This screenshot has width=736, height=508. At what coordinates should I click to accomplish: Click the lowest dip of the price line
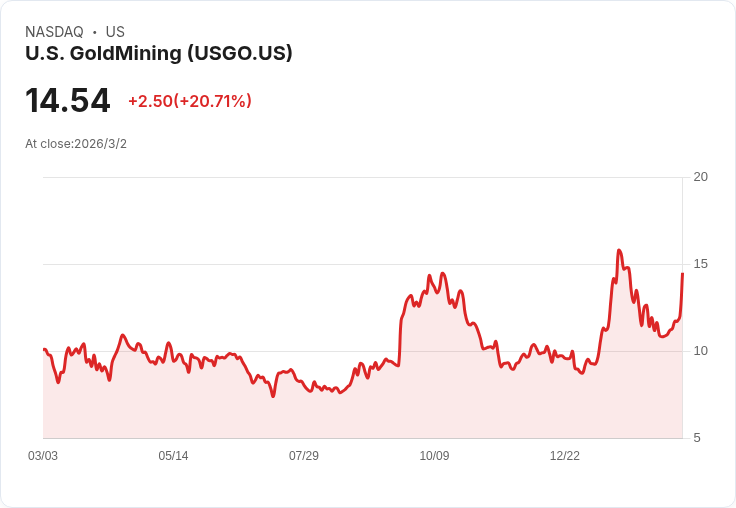coord(273,396)
